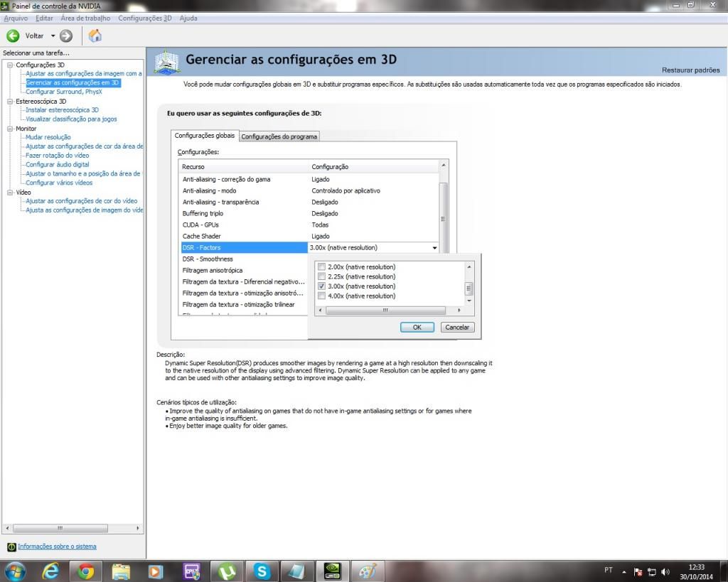
Task: Open media player icon in taskbar
Action: [156, 571]
